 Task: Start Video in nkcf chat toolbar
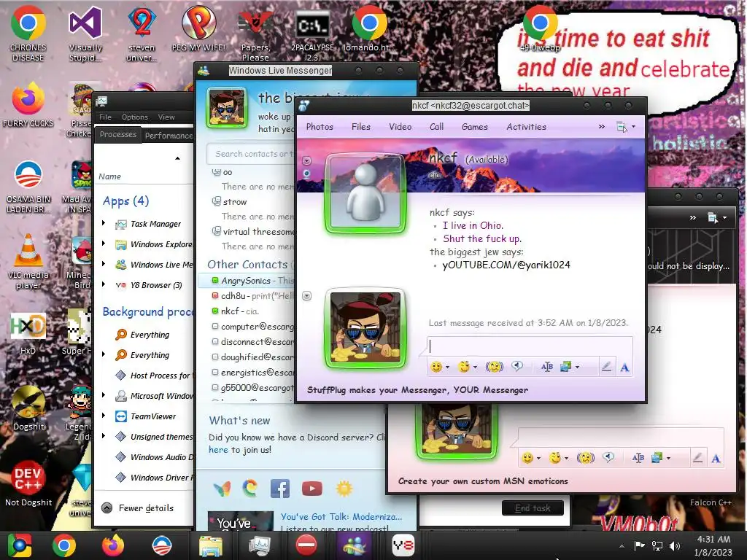[400, 127]
